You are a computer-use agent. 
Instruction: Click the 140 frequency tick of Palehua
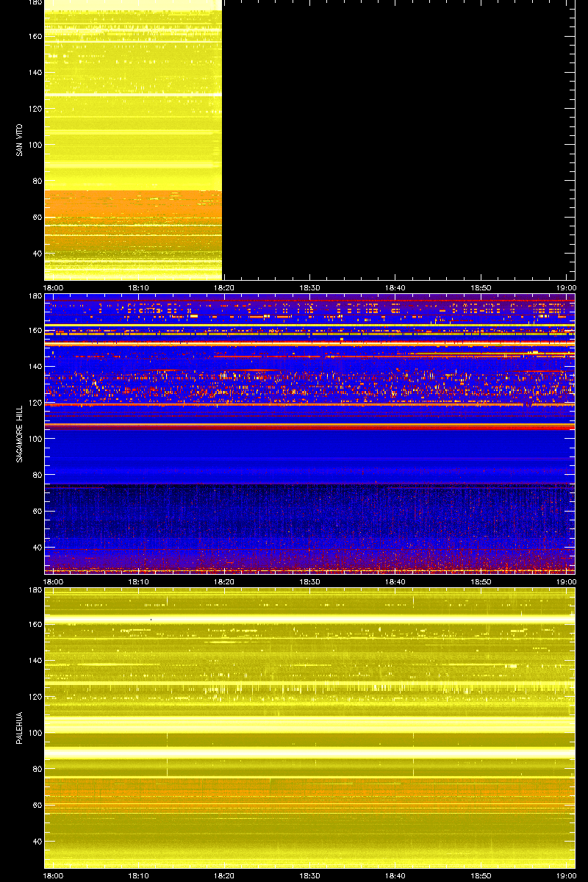coord(35,661)
